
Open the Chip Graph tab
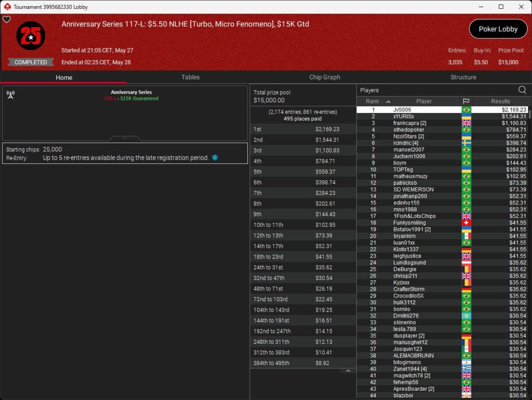coord(324,77)
